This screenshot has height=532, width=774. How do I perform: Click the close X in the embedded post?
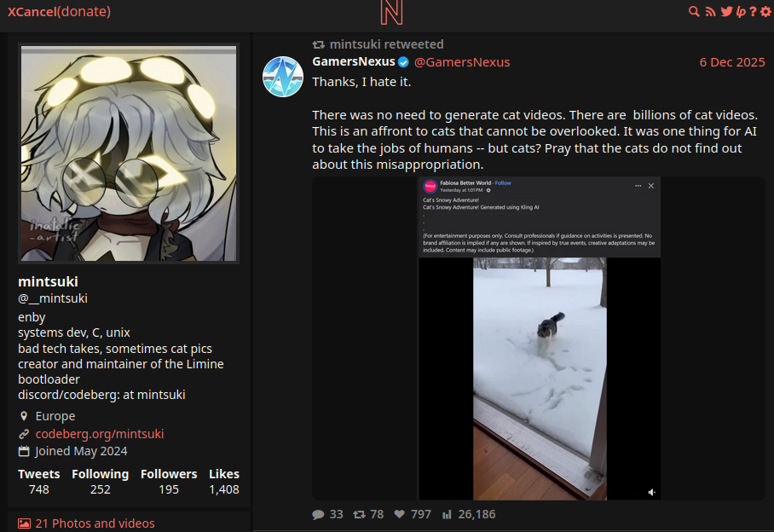(x=651, y=186)
